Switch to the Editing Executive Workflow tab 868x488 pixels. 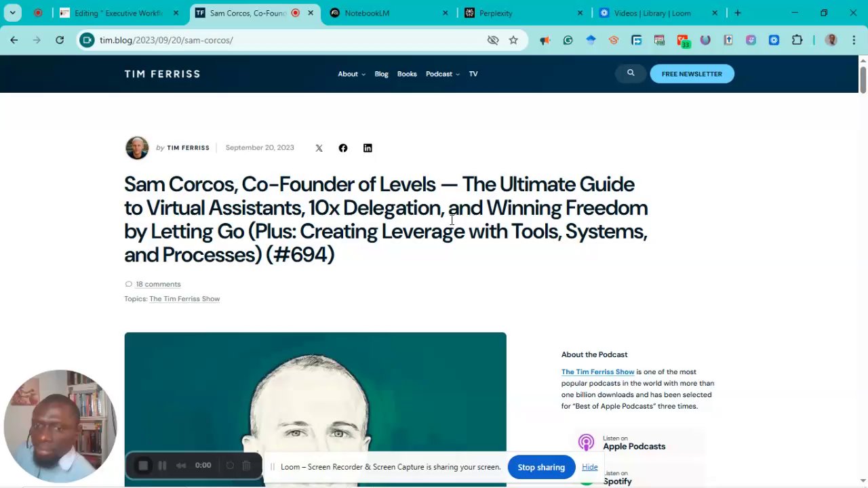point(119,13)
